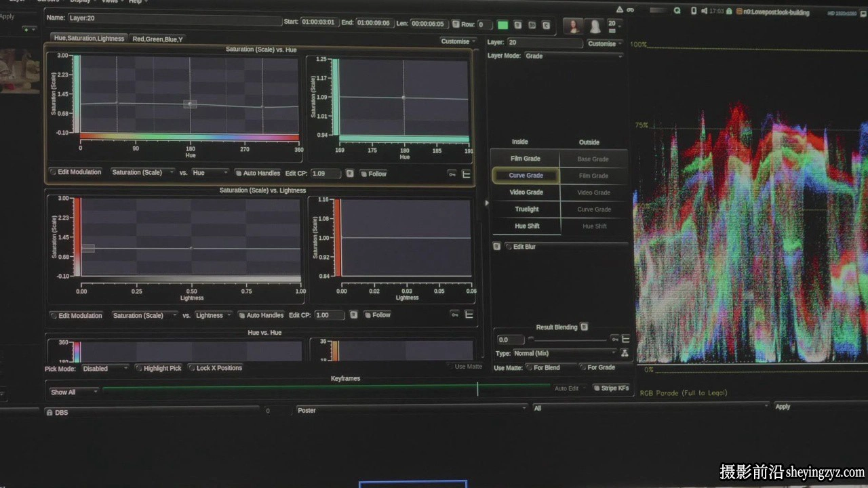The width and height of the screenshot is (868, 488).
Task: Toggle Follow for Saturation vs. Lightness curve
Action: coord(377,315)
